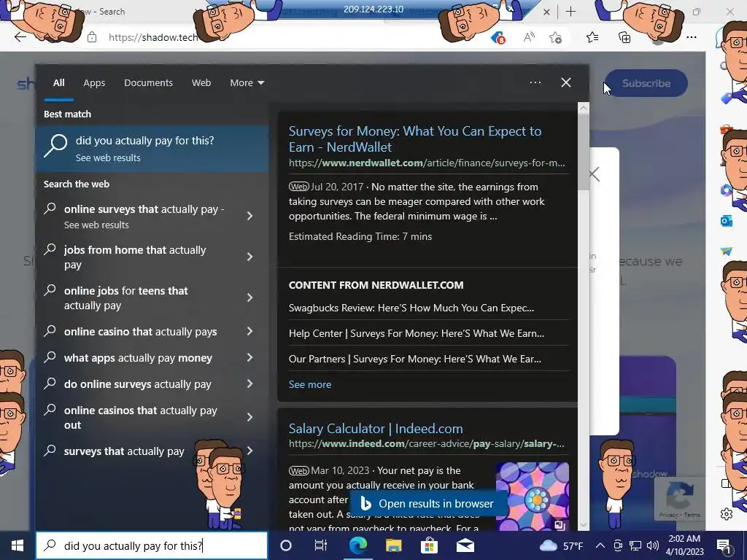Open the Windows Start menu
The width and height of the screenshot is (747, 560).
coord(18,545)
